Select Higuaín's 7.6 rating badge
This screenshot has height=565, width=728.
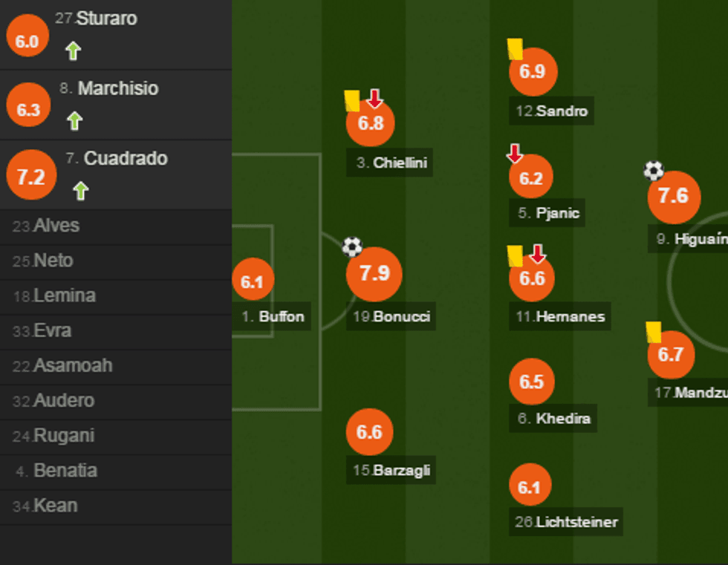coord(674,197)
